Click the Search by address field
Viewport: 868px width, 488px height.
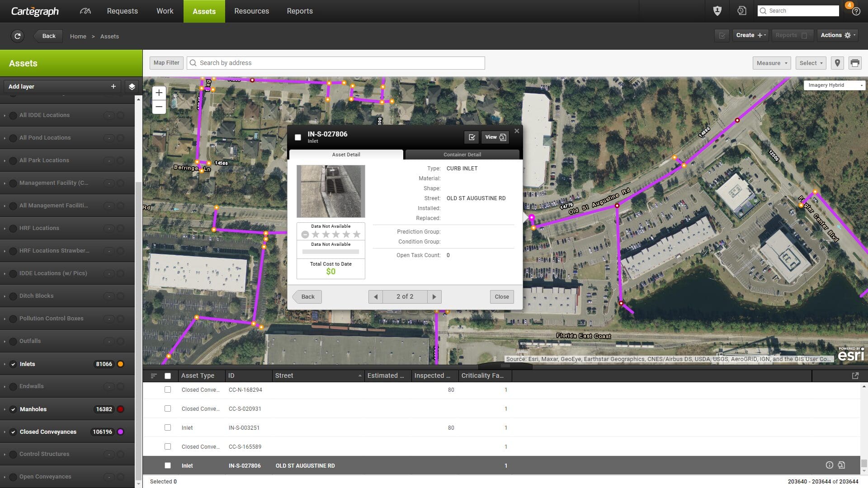pos(335,63)
